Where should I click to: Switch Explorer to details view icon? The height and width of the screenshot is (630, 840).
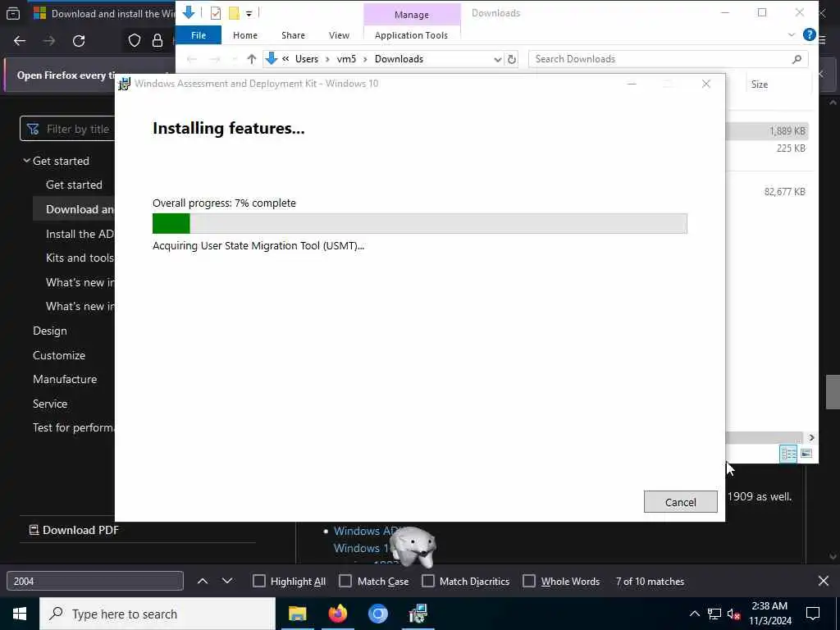tap(788, 454)
